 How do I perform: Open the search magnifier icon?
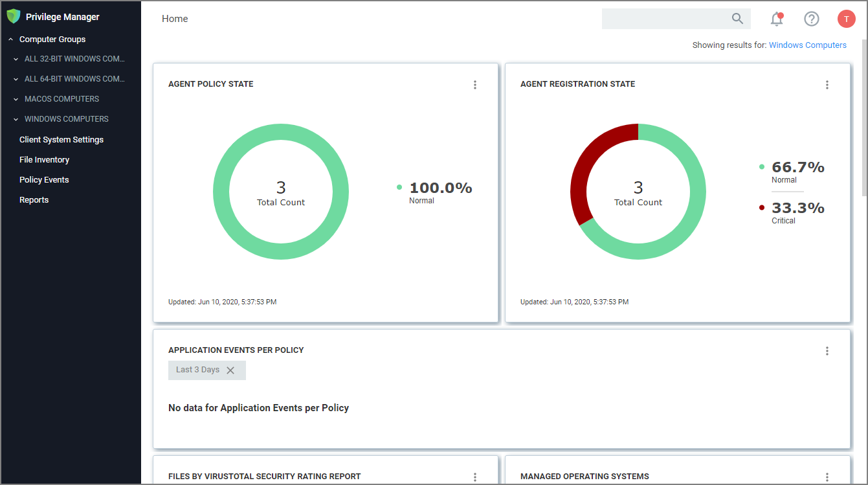737,19
